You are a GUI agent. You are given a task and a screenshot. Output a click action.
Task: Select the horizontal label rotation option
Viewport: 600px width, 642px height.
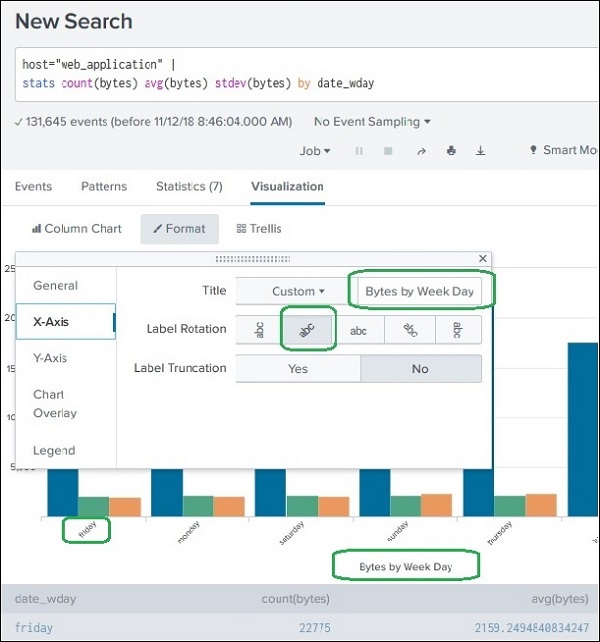(358, 330)
